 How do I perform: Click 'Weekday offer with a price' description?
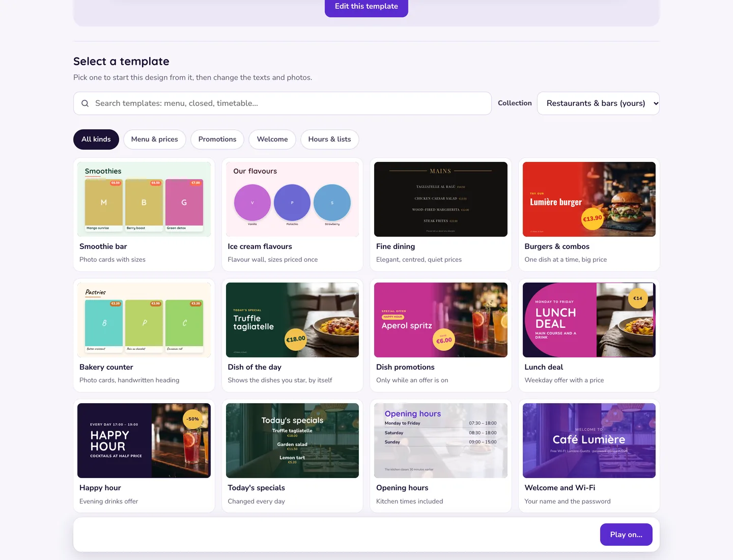pos(564,380)
